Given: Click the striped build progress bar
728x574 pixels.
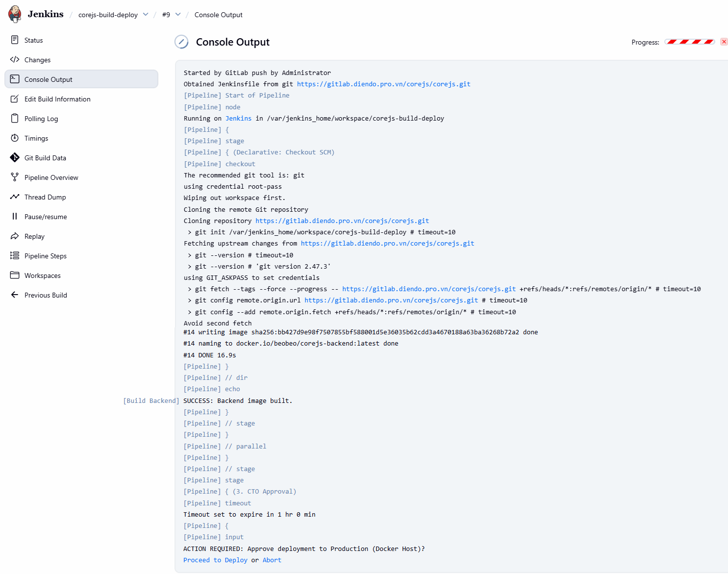Looking at the screenshot, I should click(690, 42).
